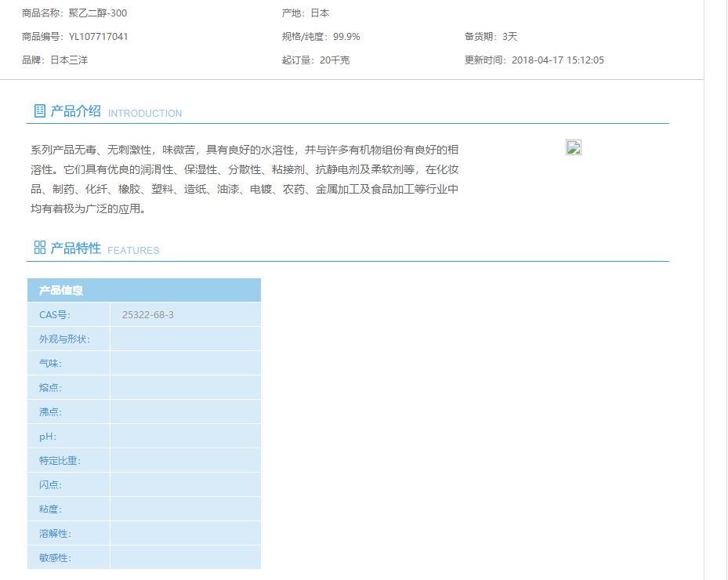Click the purity value 99.9%

tap(346, 36)
